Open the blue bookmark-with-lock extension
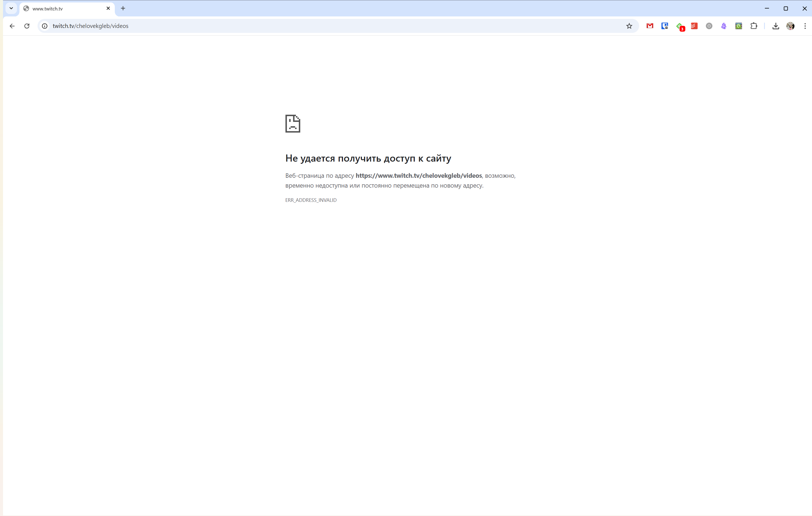Screen dimensions: 812x516 (x=665, y=26)
